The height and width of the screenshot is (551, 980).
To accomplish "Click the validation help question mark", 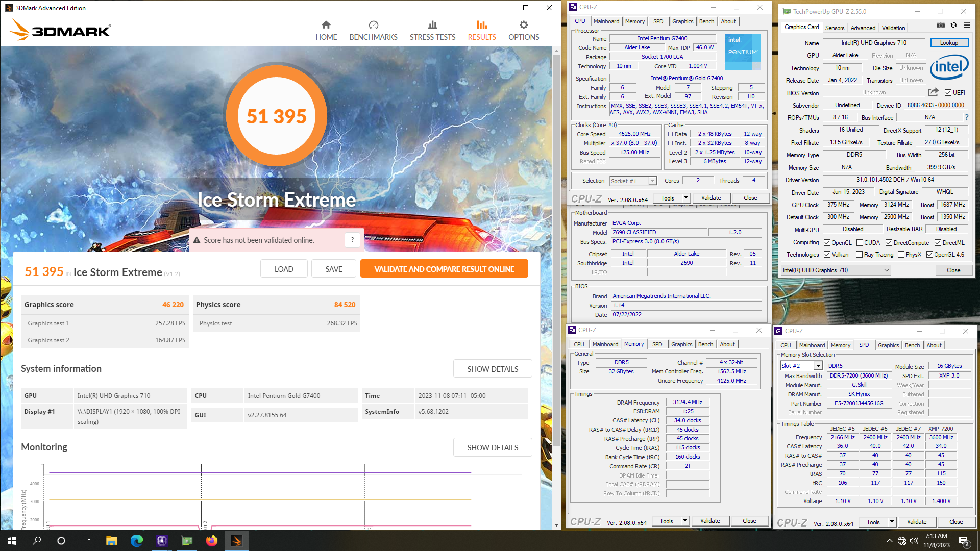I will (352, 240).
